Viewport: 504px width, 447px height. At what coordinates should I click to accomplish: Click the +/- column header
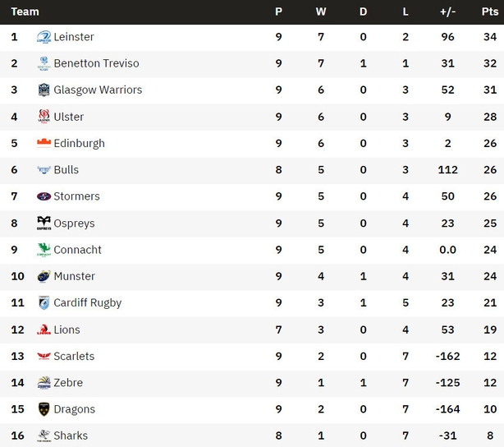coord(447,12)
